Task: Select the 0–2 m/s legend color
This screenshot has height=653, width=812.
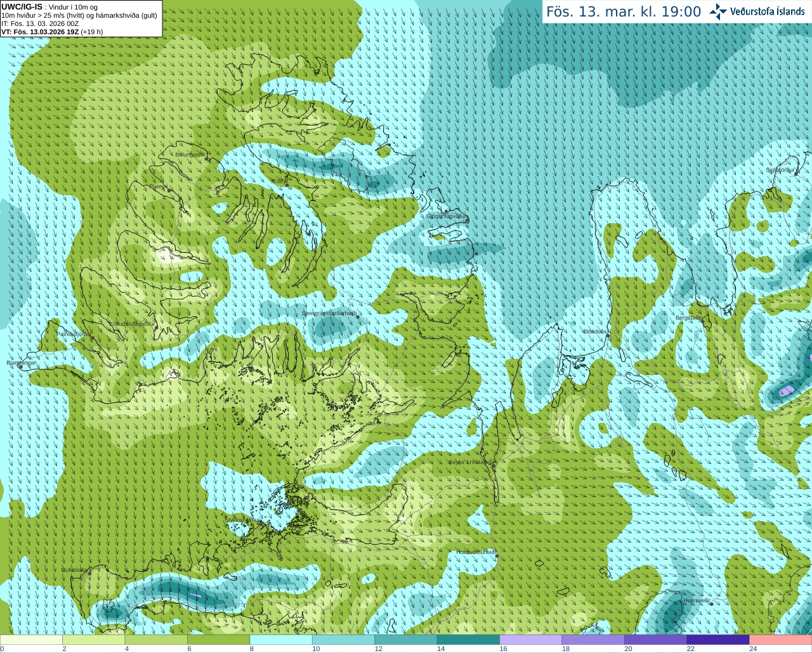Action: (31, 640)
